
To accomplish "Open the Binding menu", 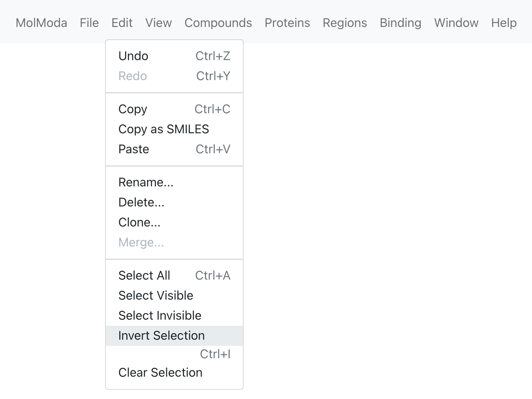I will click(400, 23).
